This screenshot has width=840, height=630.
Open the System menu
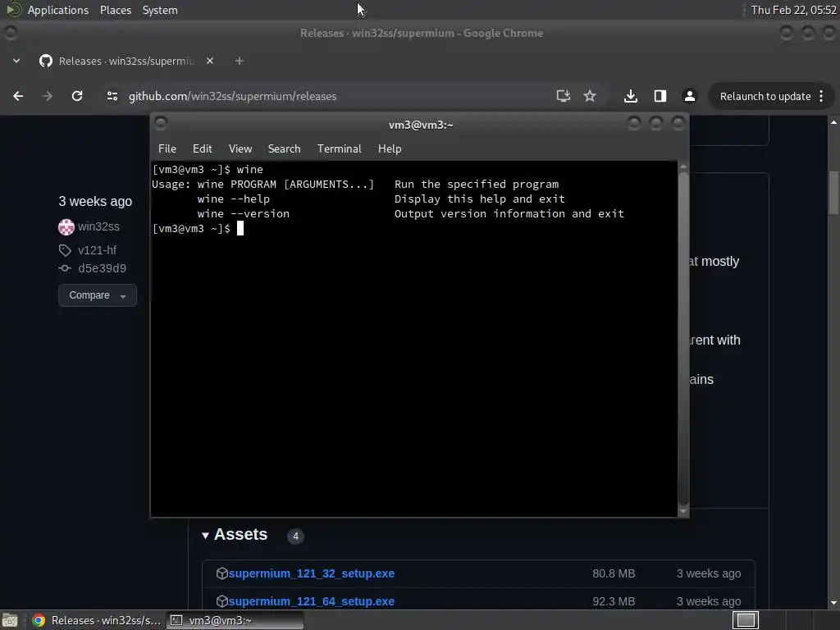[160, 10]
